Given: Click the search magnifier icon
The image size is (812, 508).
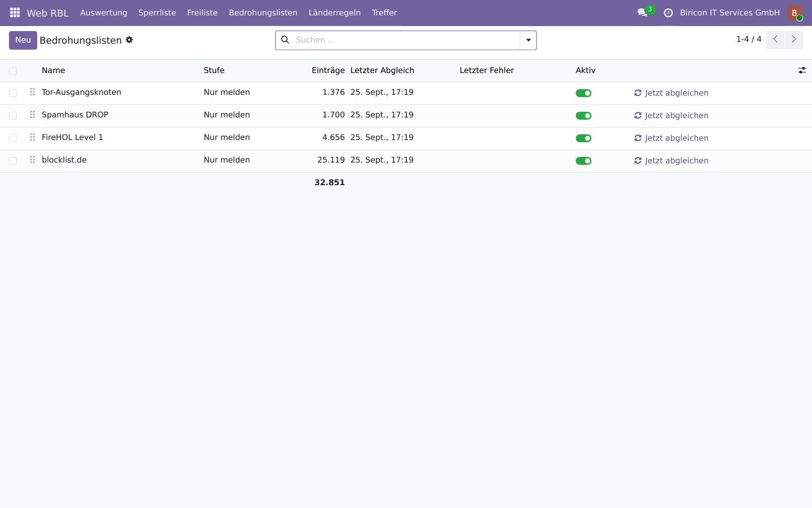Looking at the screenshot, I should 285,40.
